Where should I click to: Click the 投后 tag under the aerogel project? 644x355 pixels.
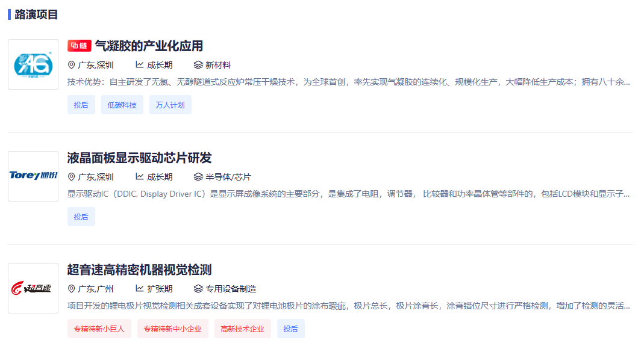tap(81, 105)
